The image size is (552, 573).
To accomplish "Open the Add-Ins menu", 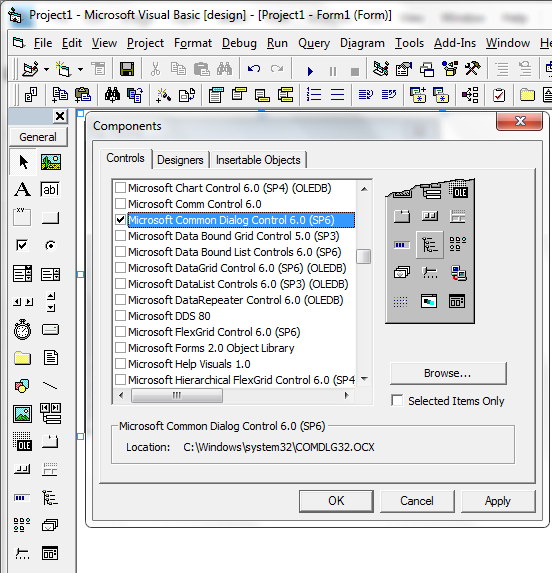I will [455, 43].
